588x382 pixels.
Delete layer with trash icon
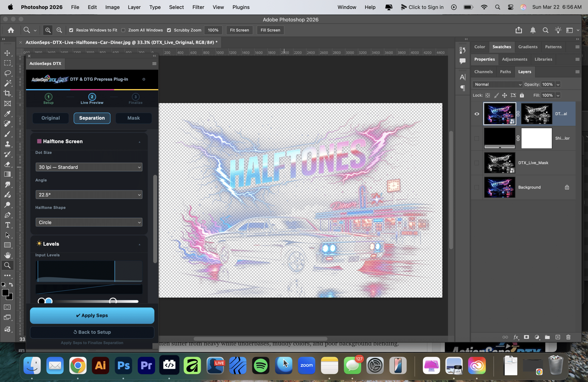tap(568, 337)
